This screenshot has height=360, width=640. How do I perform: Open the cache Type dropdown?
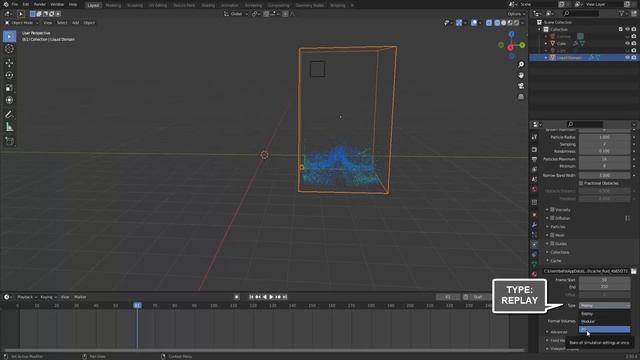pyautogui.click(x=604, y=306)
